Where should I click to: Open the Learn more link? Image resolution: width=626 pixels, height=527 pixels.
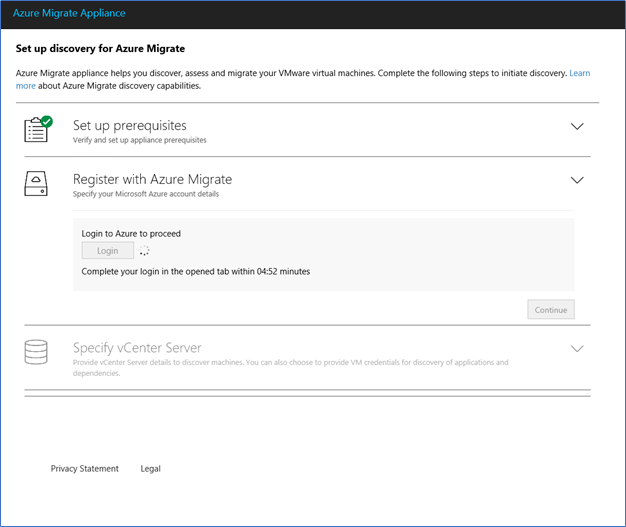tap(580, 73)
